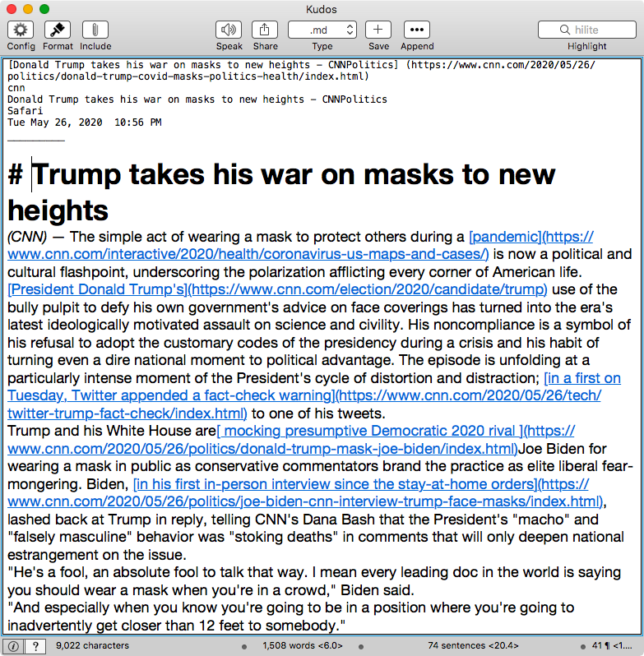
Task: Open the President Donald Trump's link
Action: [x=277, y=289]
